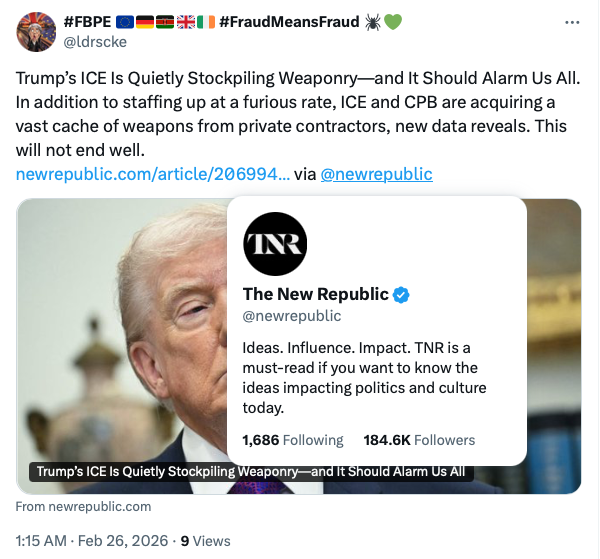Click the blue verified badge

coord(401,294)
